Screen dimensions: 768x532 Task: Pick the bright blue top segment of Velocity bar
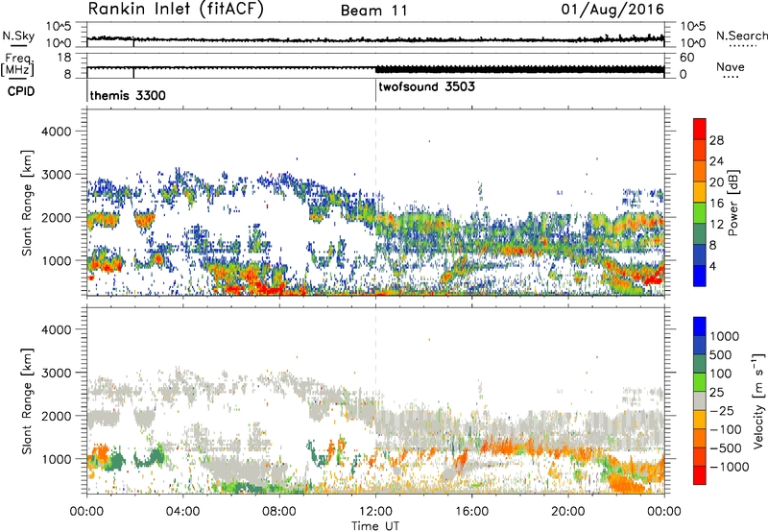tap(700, 326)
